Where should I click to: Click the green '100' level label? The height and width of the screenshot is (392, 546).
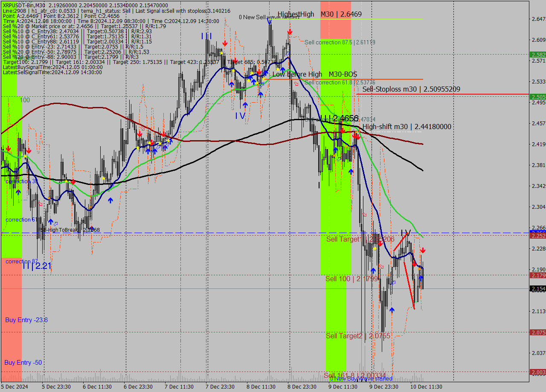coord(25,100)
